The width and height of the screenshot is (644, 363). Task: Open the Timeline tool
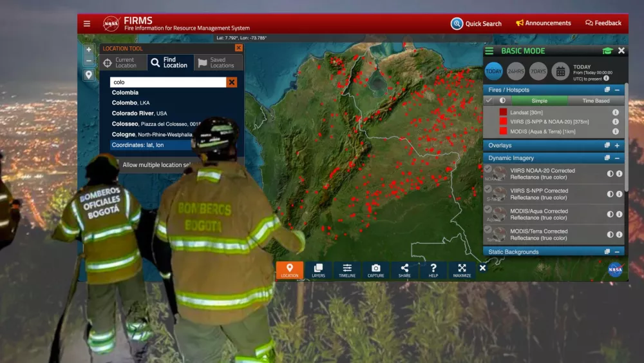click(x=347, y=271)
